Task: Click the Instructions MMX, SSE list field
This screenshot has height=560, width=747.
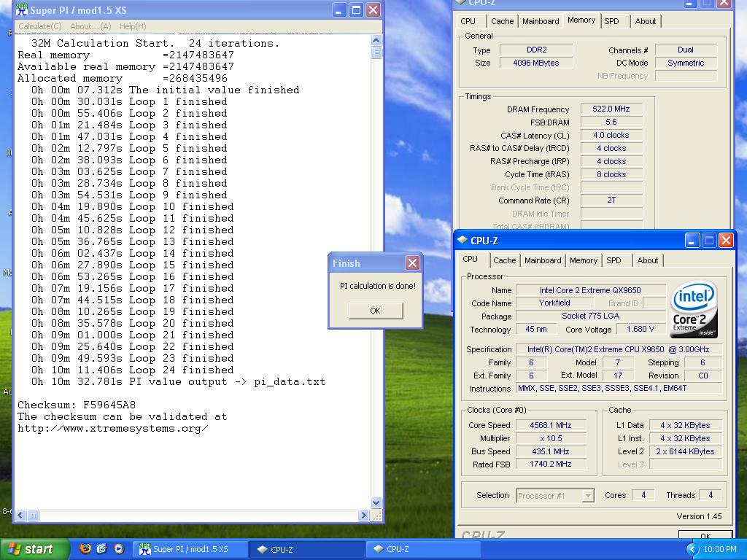Action: (619, 388)
